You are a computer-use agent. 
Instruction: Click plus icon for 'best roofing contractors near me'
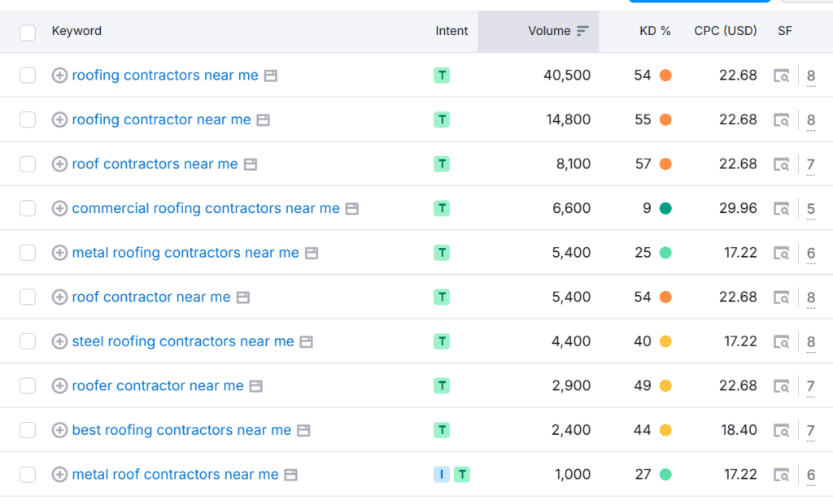59,430
